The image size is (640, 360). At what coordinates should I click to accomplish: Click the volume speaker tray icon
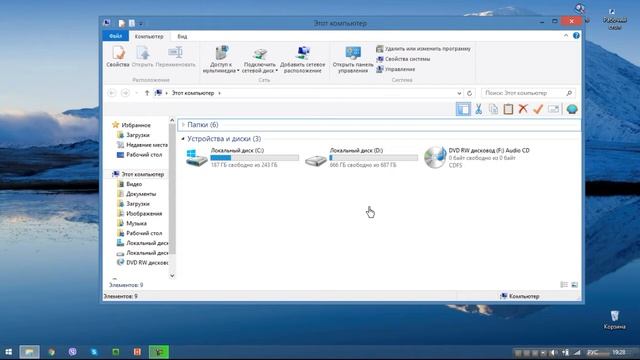553,352
